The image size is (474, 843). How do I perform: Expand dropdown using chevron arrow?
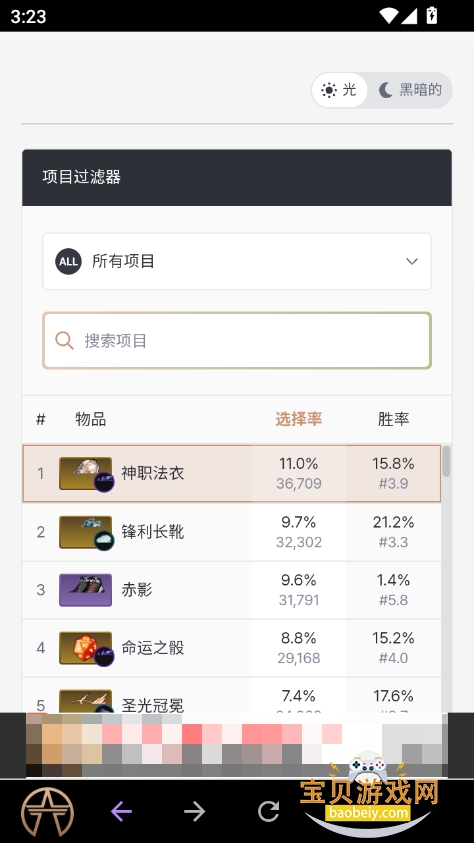tap(412, 261)
